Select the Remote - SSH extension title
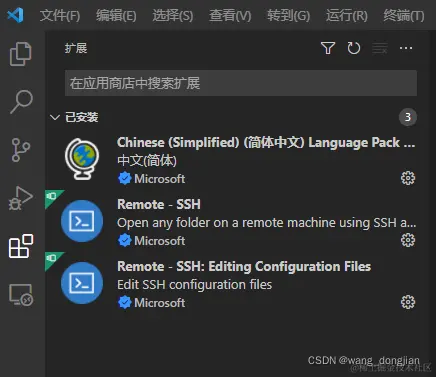The height and width of the screenshot is (377, 436). [159, 204]
